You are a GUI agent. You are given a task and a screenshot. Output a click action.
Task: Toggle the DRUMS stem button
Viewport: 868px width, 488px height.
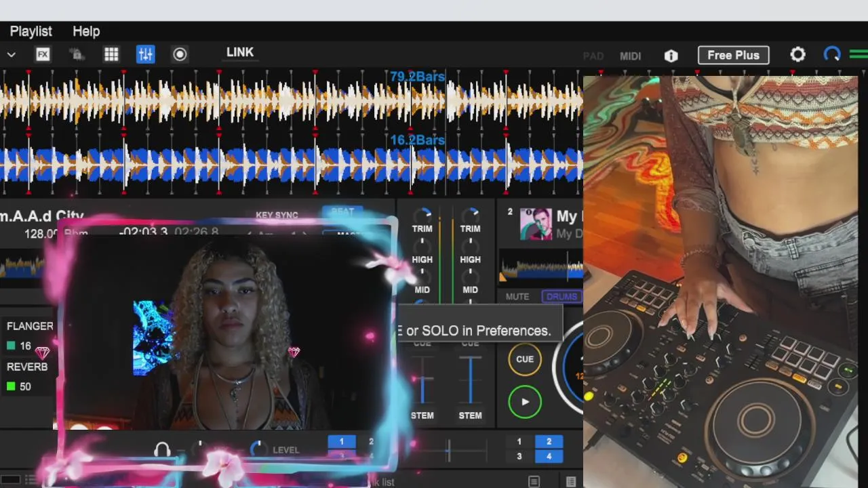(x=561, y=296)
